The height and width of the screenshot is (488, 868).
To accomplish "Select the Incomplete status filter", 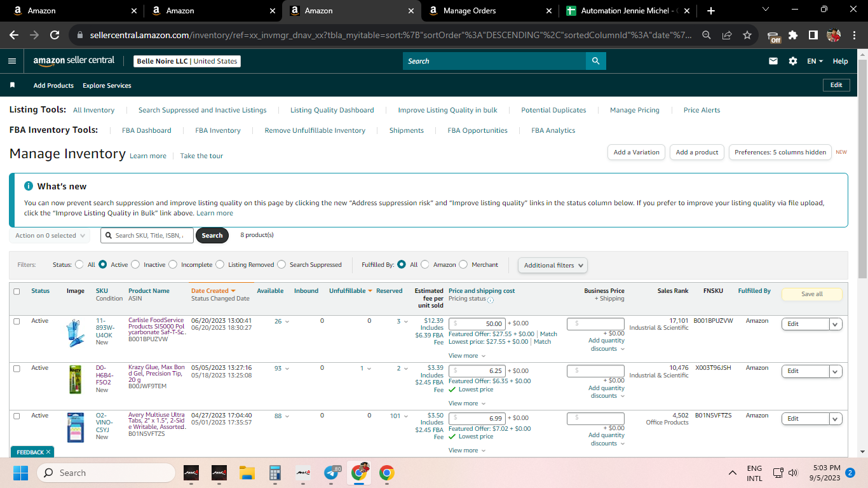I will point(173,264).
